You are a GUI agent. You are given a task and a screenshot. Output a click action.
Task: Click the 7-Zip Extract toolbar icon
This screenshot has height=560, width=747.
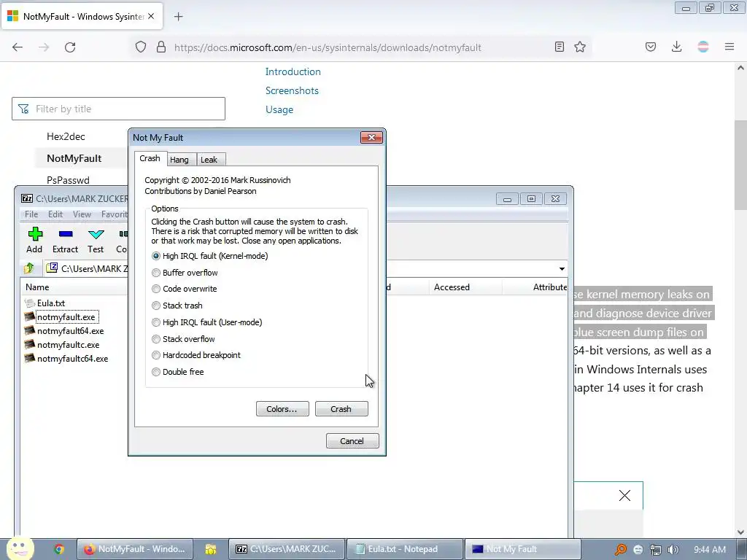click(65, 240)
